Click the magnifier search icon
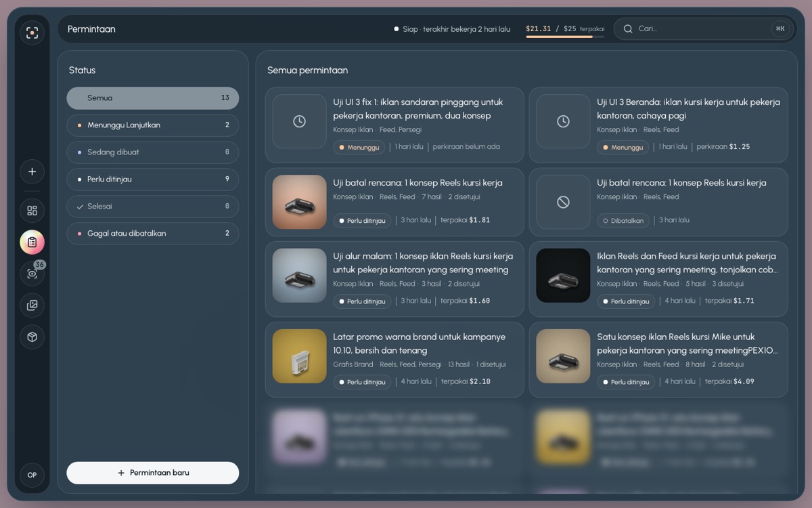The image size is (812, 508). (628, 29)
